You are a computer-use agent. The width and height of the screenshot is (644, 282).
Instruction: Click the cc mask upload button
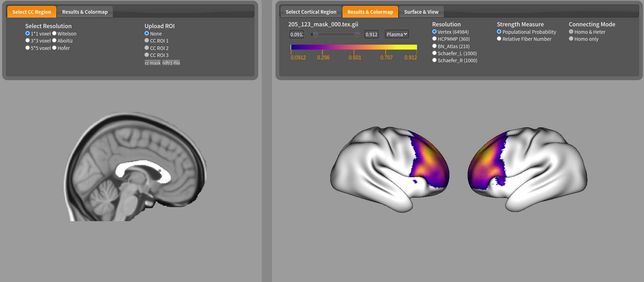coord(152,63)
